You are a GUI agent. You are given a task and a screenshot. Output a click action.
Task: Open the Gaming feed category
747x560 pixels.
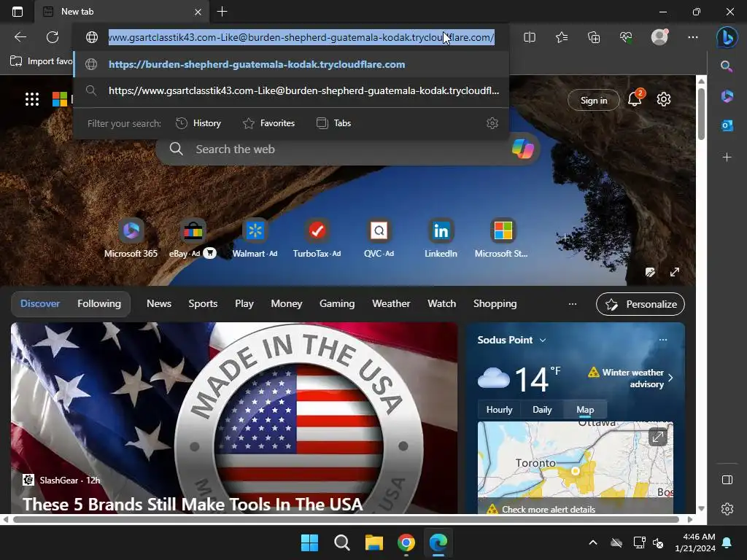click(x=337, y=303)
